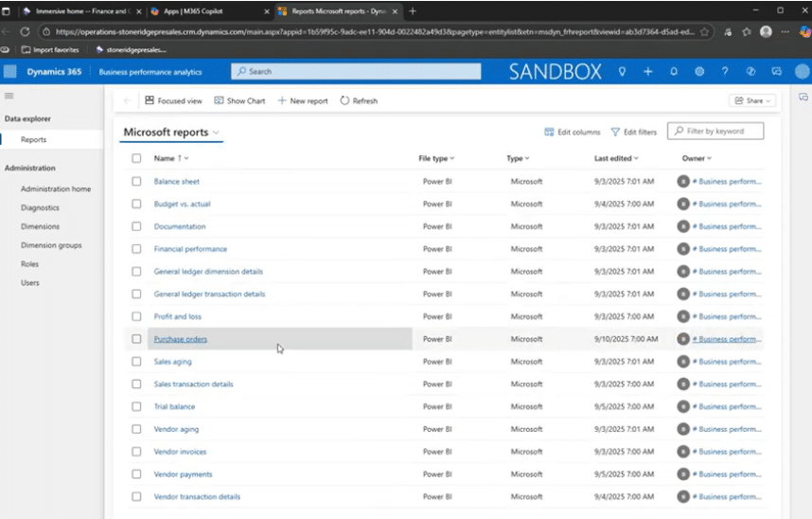Tick the Trial balance row checkbox
Viewport: 812px width, 519px height.
[136, 407]
